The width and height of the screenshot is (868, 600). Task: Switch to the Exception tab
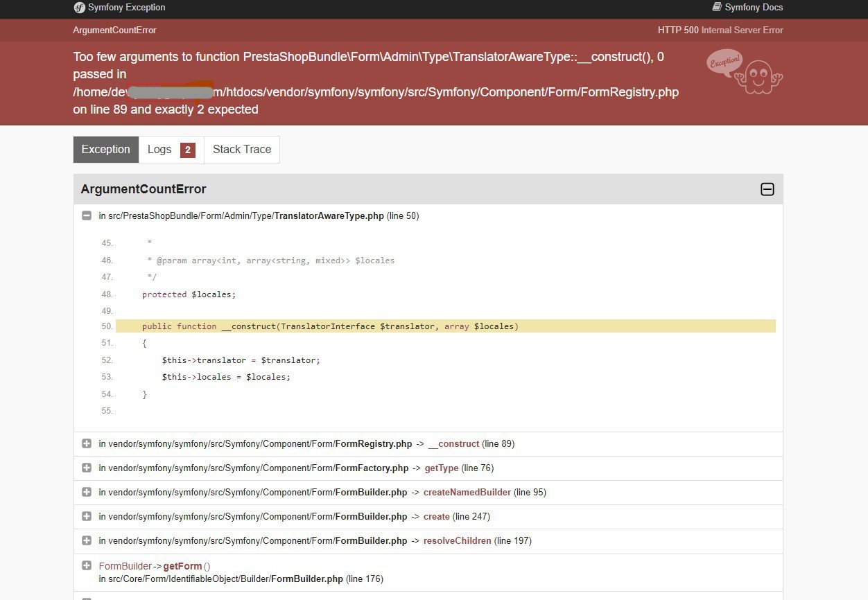click(106, 150)
